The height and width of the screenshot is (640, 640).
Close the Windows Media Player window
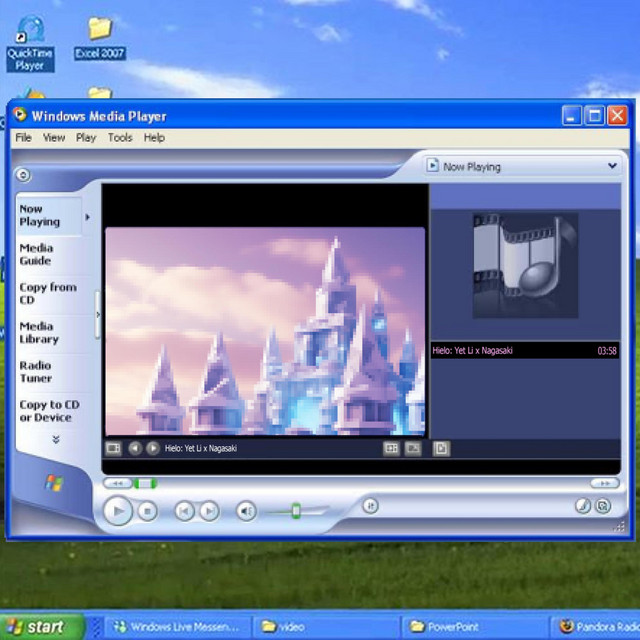point(617,116)
